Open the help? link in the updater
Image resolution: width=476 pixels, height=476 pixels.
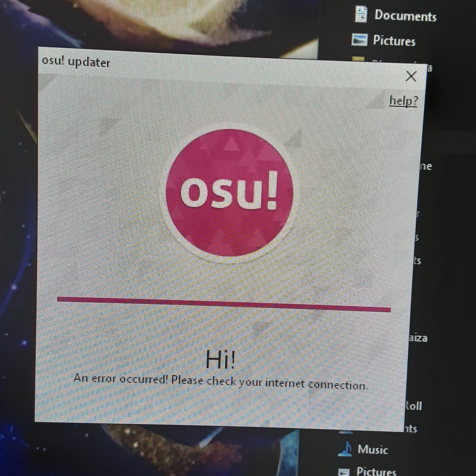click(403, 101)
